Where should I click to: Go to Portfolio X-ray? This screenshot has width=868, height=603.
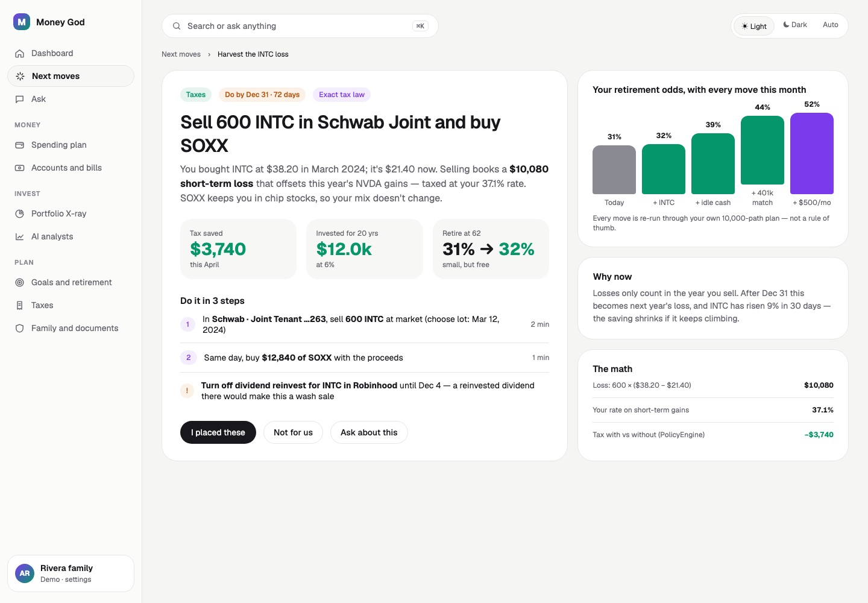pyautogui.click(x=71, y=213)
